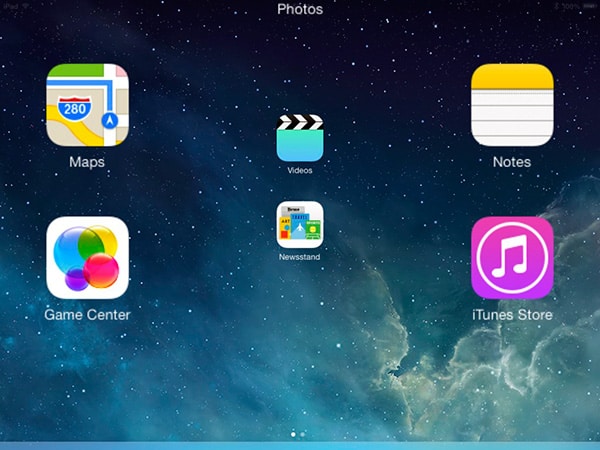This screenshot has width=600, height=450.
Task: Select the first home screen page dot
Action: pos(293,434)
